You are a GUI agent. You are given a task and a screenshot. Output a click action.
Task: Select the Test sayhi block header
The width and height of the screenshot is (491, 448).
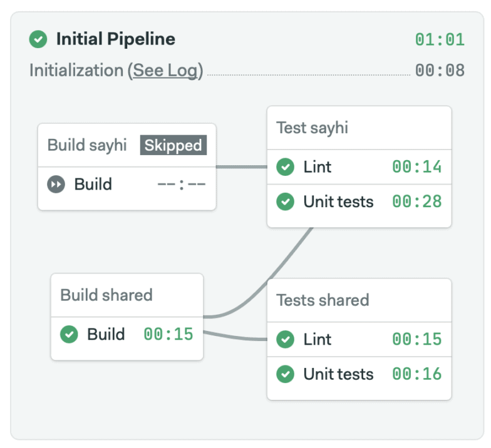313,128
